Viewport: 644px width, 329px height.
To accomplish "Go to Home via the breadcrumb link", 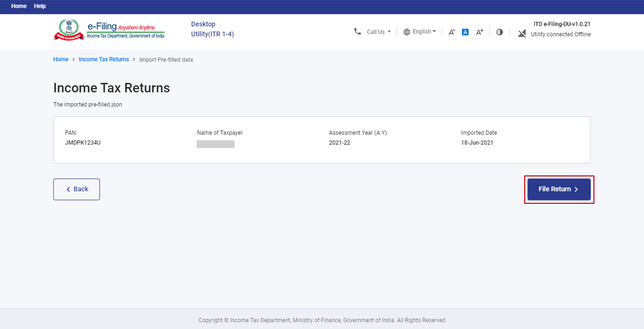I will 61,59.
